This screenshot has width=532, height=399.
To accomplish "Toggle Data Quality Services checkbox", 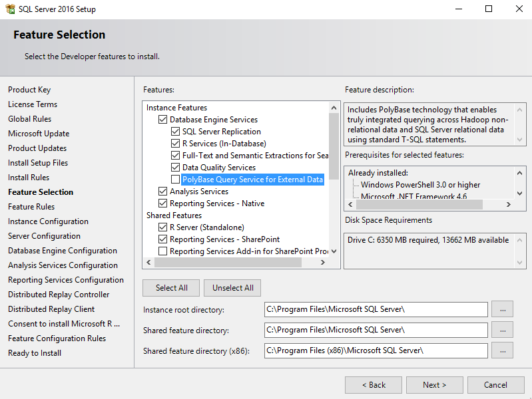I will [175, 168].
